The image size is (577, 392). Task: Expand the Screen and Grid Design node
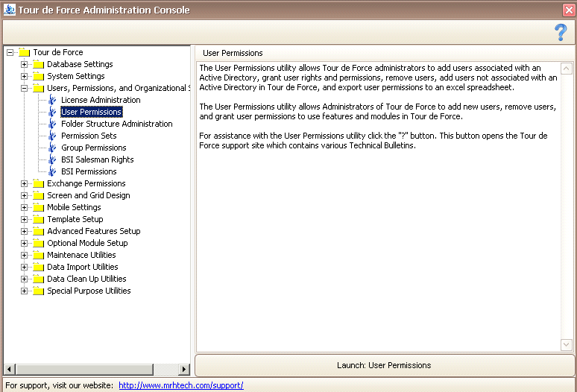[x=25, y=196]
